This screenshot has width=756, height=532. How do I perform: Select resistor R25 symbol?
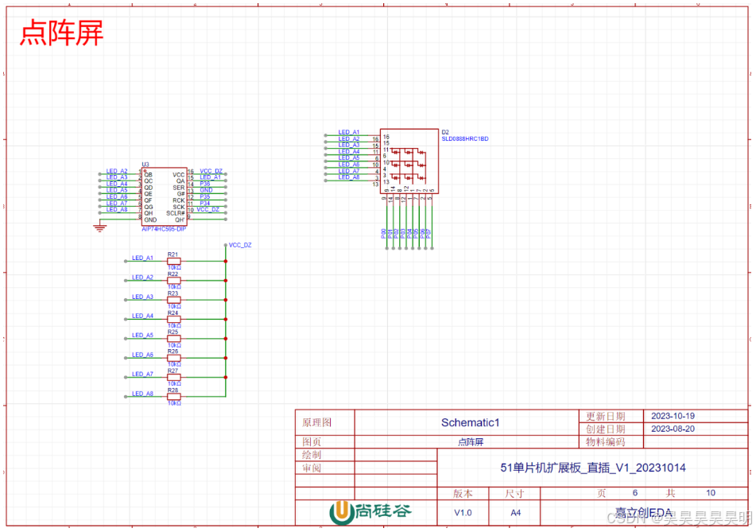(174, 339)
